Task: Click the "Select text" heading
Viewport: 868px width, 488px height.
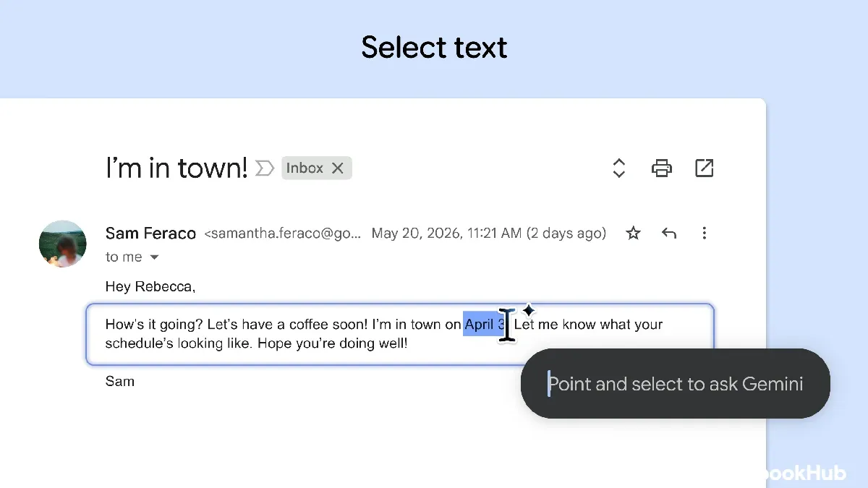Action: 434,48
